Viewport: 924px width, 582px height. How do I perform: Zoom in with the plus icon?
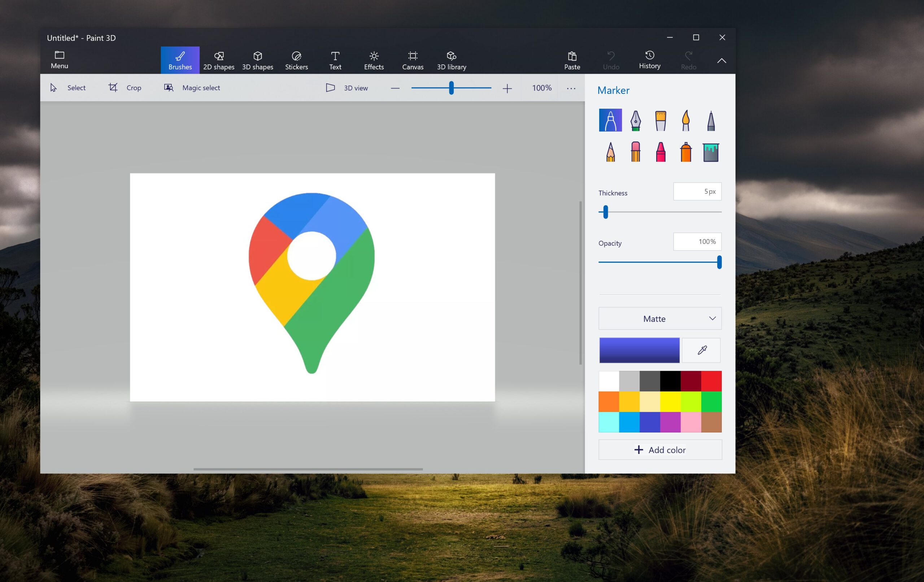click(x=507, y=88)
